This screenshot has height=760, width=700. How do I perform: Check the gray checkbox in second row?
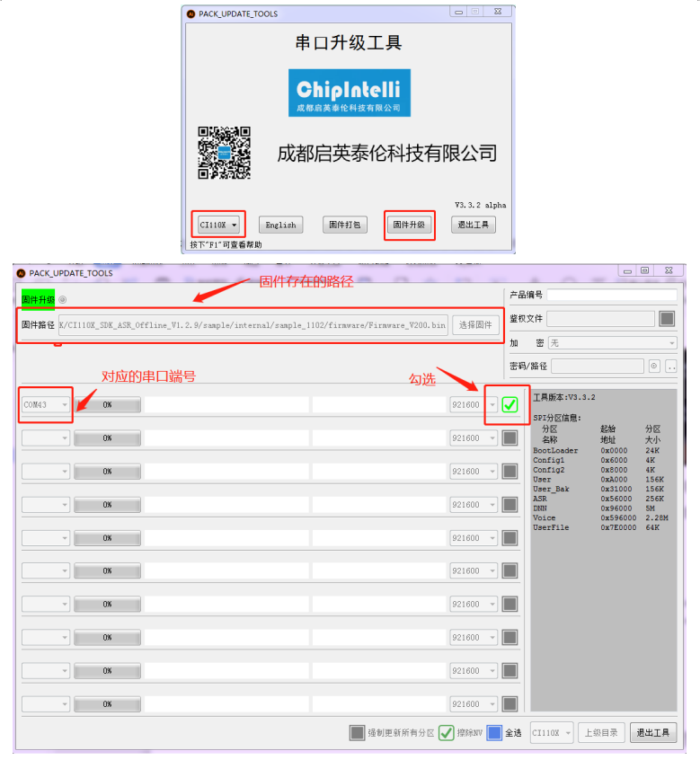pos(509,438)
